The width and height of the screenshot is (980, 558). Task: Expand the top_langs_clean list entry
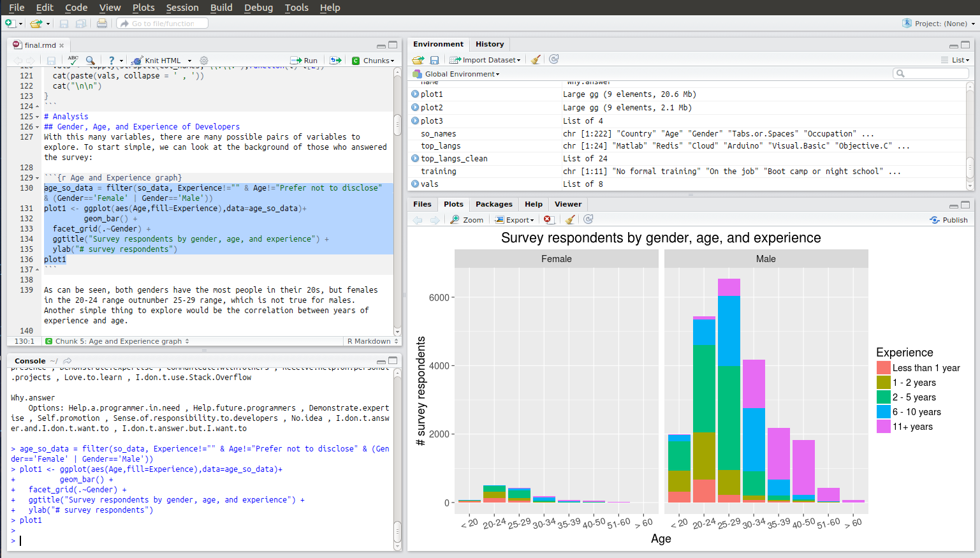coord(415,159)
